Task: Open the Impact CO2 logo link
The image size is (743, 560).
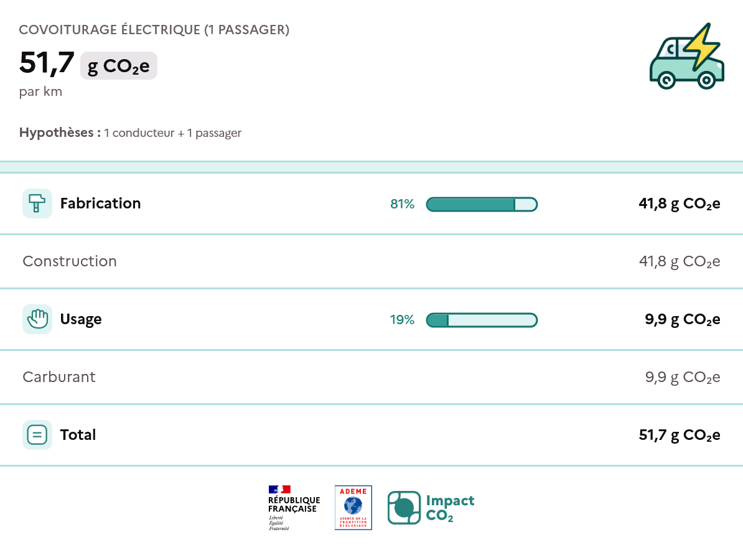Action: click(431, 508)
